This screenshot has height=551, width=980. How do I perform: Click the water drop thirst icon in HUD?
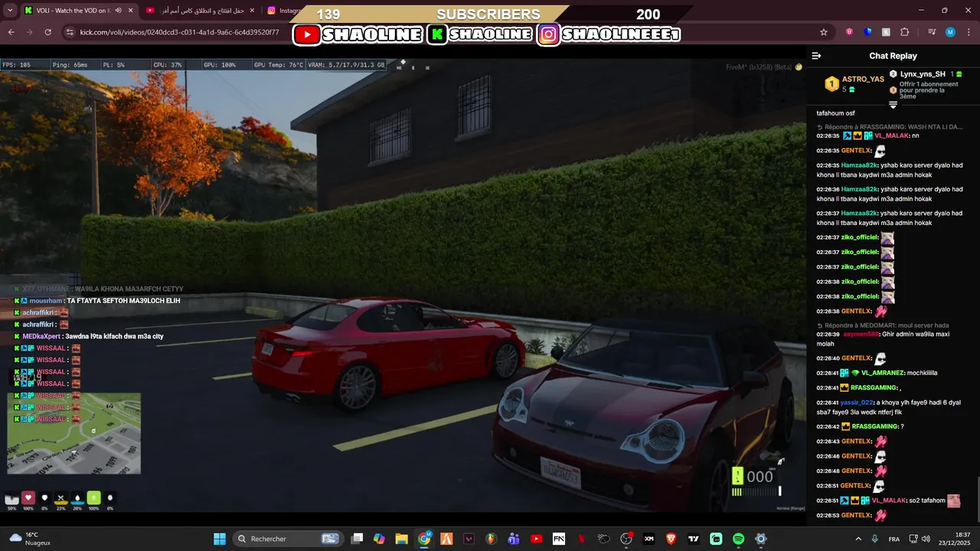77,498
